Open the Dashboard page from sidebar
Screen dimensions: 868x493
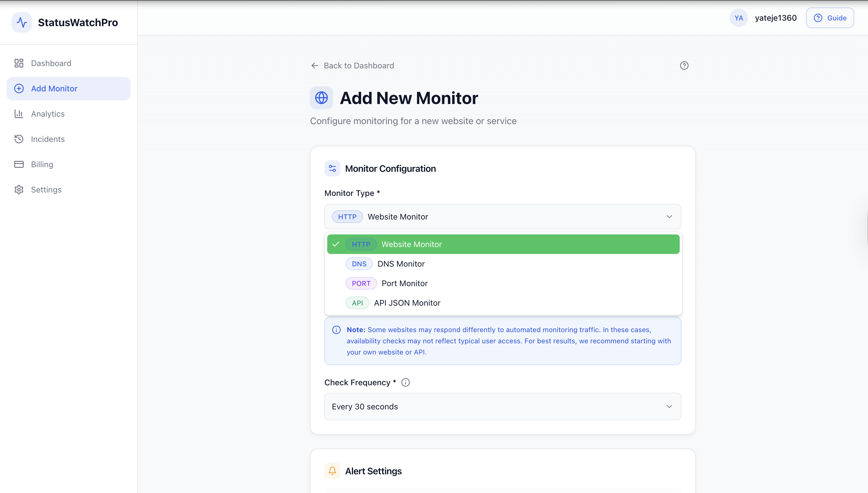(x=51, y=63)
